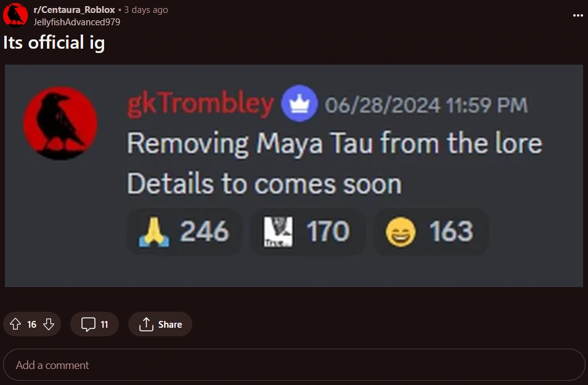
Task: Downvote the post
Action: [49, 324]
